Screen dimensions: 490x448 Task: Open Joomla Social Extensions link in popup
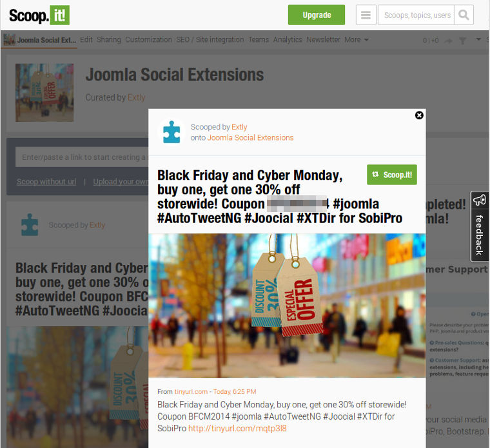(x=250, y=137)
